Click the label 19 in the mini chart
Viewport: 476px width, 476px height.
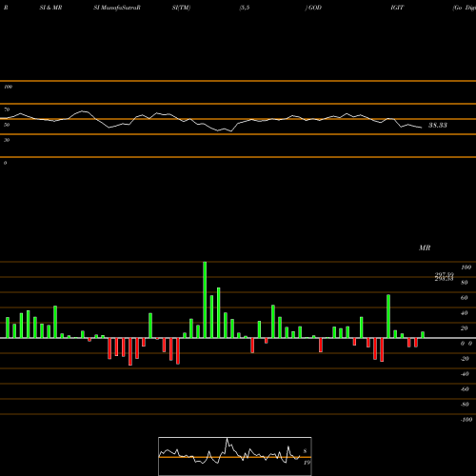(x=307, y=463)
